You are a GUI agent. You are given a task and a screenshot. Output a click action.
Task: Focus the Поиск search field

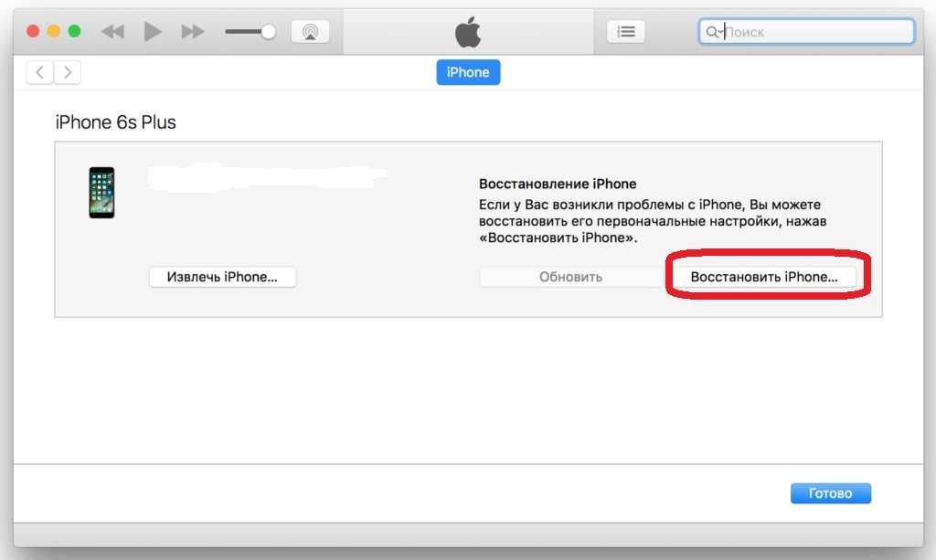pyautogui.click(x=806, y=32)
